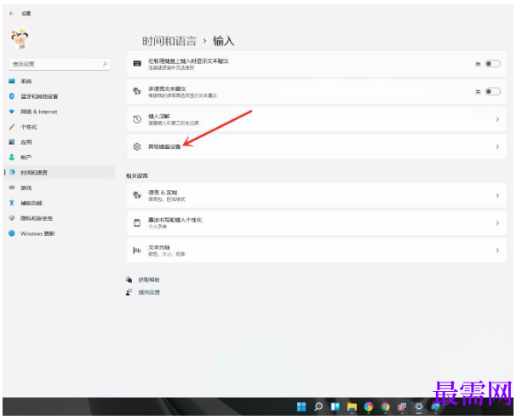Click the 系统 monitor icon
This screenshot has height=420, width=528.
point(12,81)
